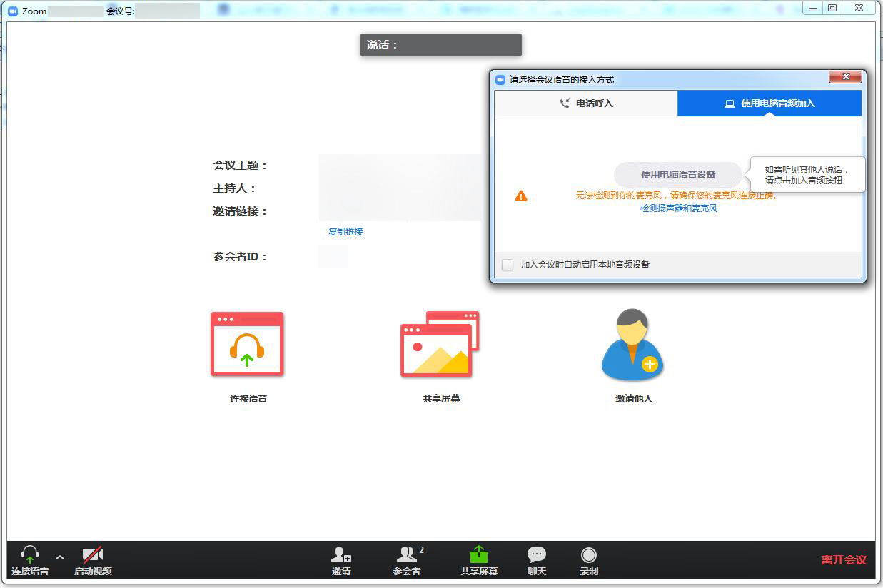Viewport: 883px width, 588px height.
Task: Click the 复制链接 link
Action: (345, 232)
